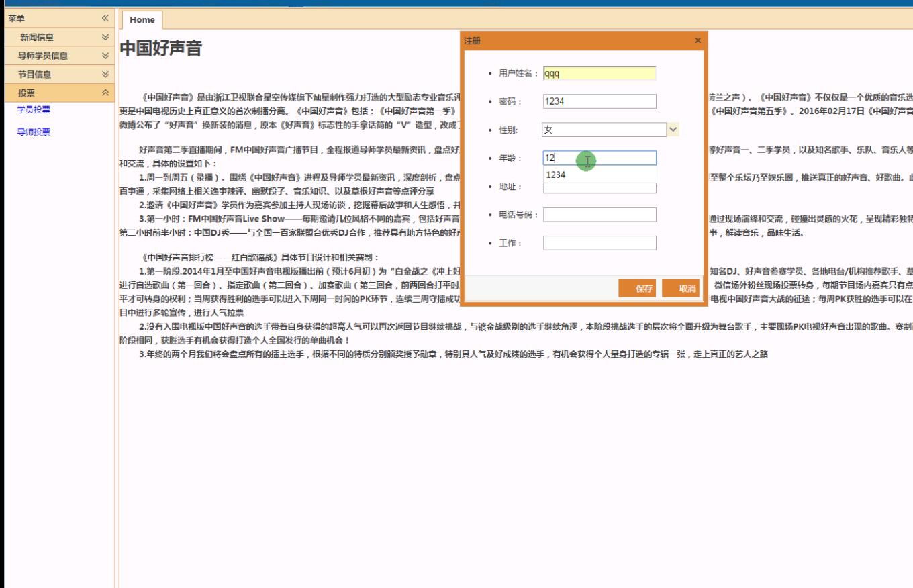
Task: Click the 导师学员信息 section title
Action: (43, 56)
